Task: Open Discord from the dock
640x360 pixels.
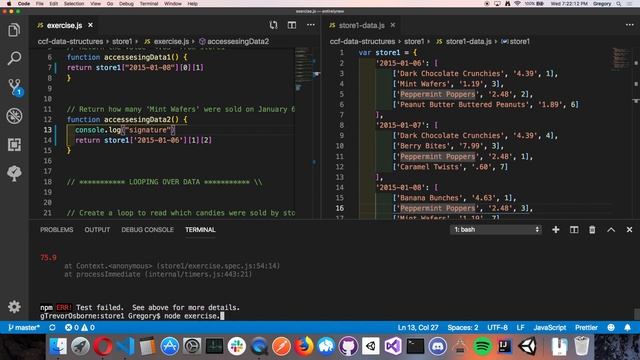Action: pos(437,346)
